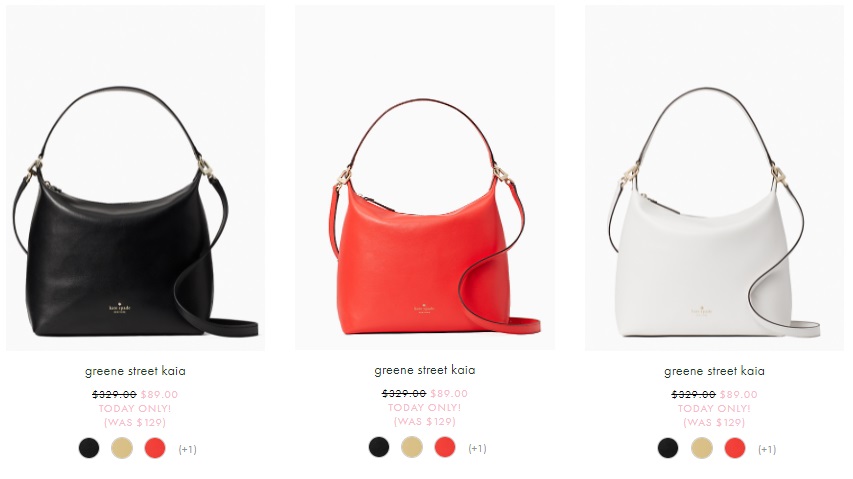Expand (+1) more colors for red bag
Screen dimensions: 853x479
(478, 448)
